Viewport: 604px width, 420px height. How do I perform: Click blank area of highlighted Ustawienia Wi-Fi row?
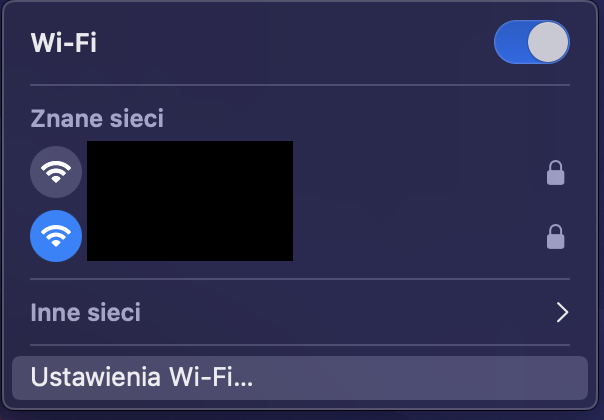pos(420,378)
